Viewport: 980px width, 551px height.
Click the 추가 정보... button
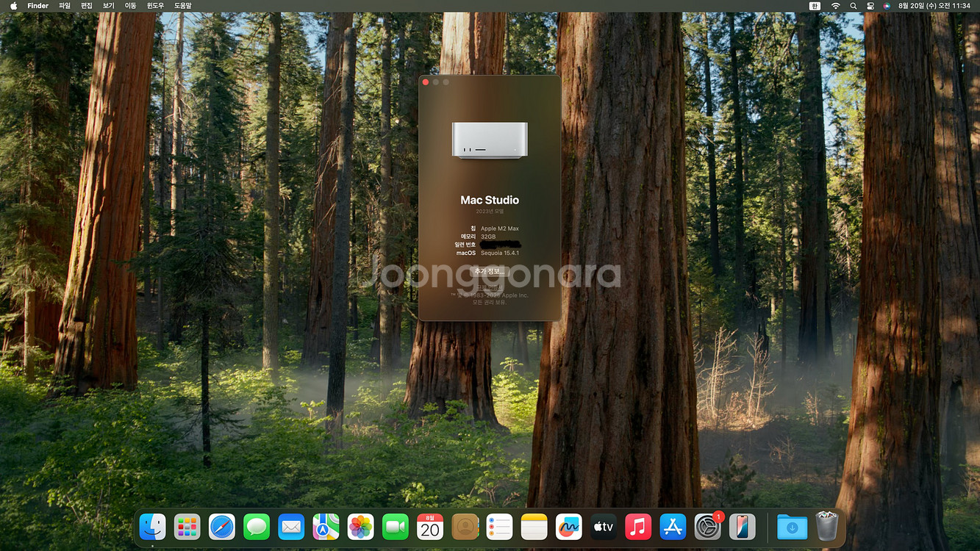pos(490,271)
